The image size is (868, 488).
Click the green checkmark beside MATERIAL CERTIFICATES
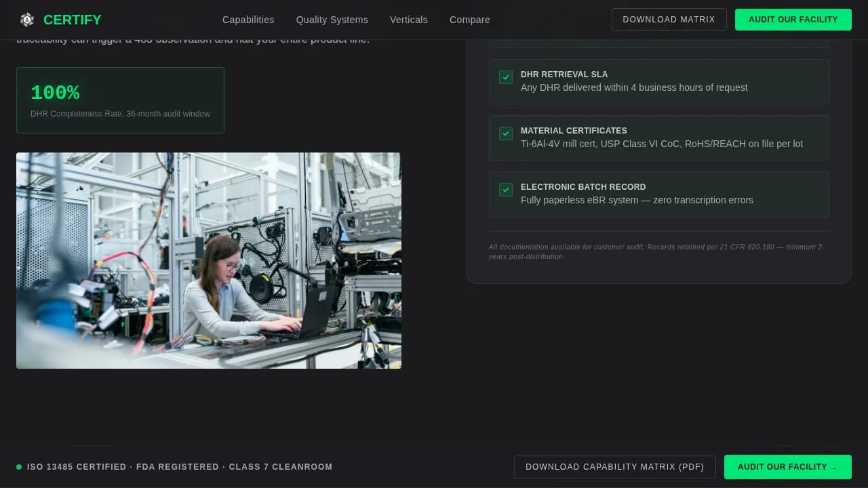click(505, 134)
